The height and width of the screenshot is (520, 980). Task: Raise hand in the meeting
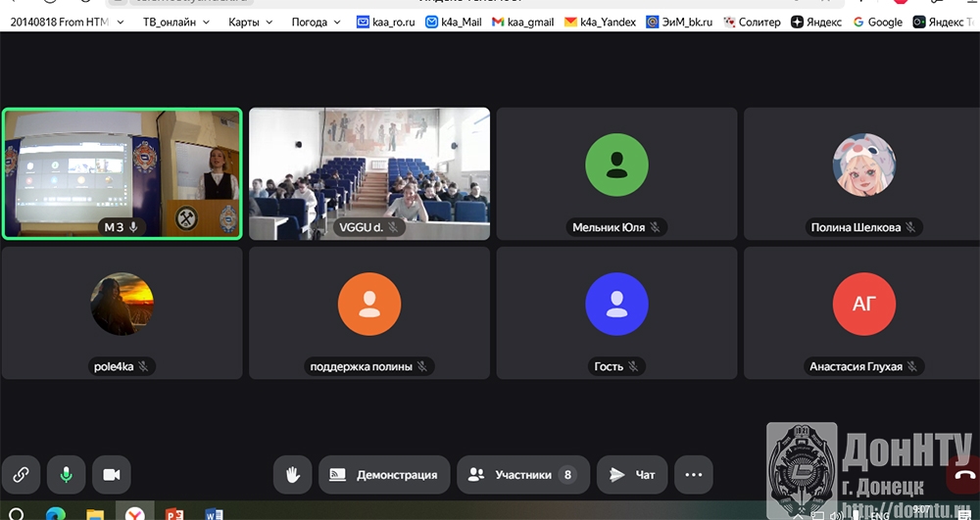pos(292,475)
